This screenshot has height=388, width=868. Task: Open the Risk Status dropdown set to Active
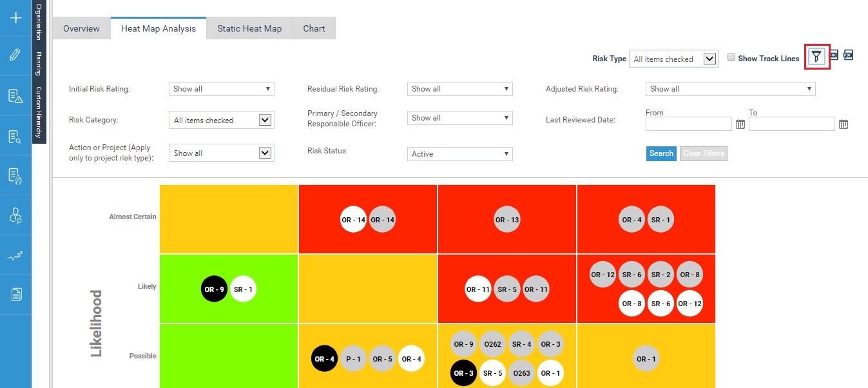[459, 154]
